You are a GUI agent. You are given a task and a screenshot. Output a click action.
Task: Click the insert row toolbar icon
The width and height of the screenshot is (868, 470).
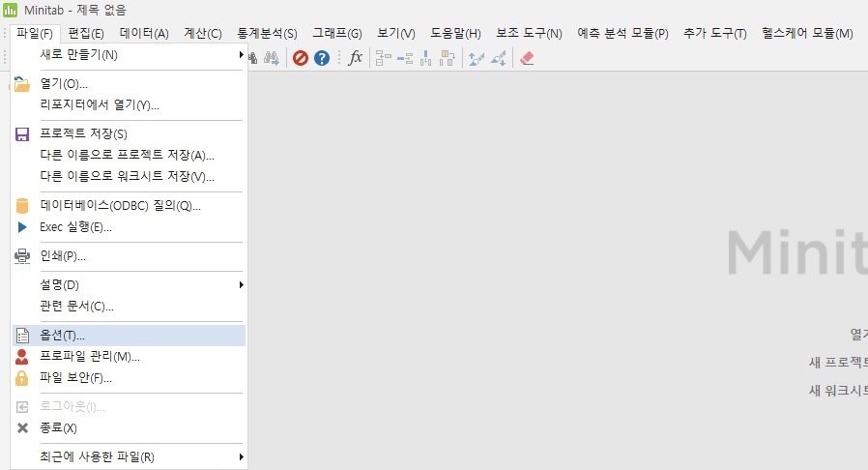pyautogui.click(x=405, y=58)
